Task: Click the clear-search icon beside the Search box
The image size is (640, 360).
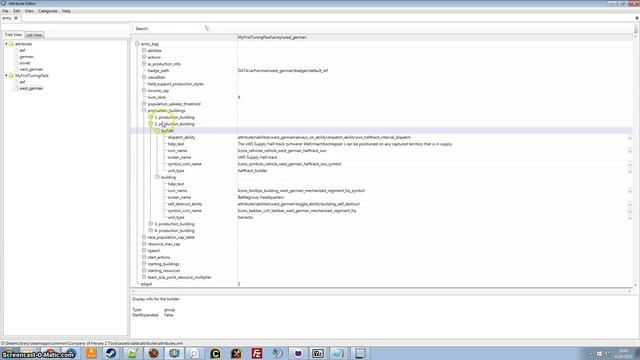Action: (207, 28)
